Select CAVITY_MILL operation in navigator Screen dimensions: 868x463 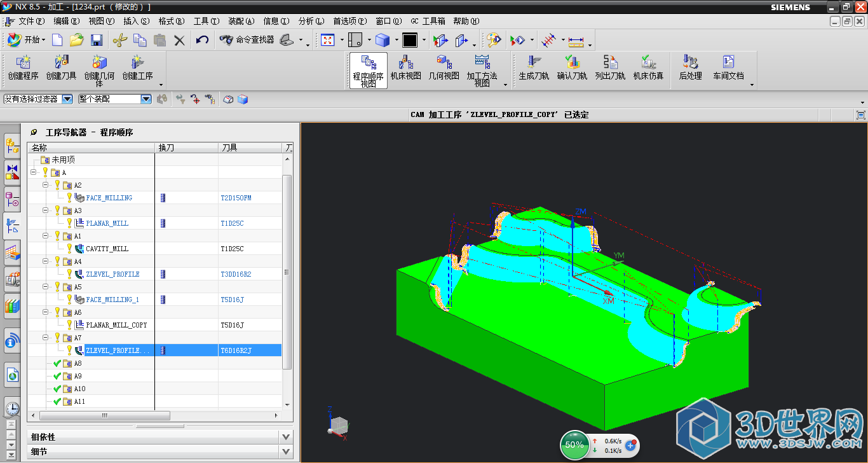click(107, 249)
